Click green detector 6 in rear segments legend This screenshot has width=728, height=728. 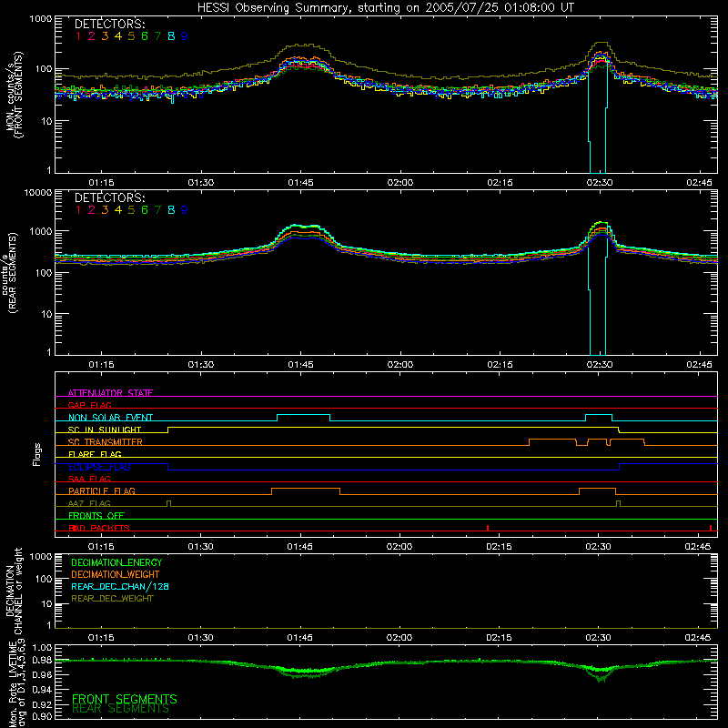tap(145, 210)
